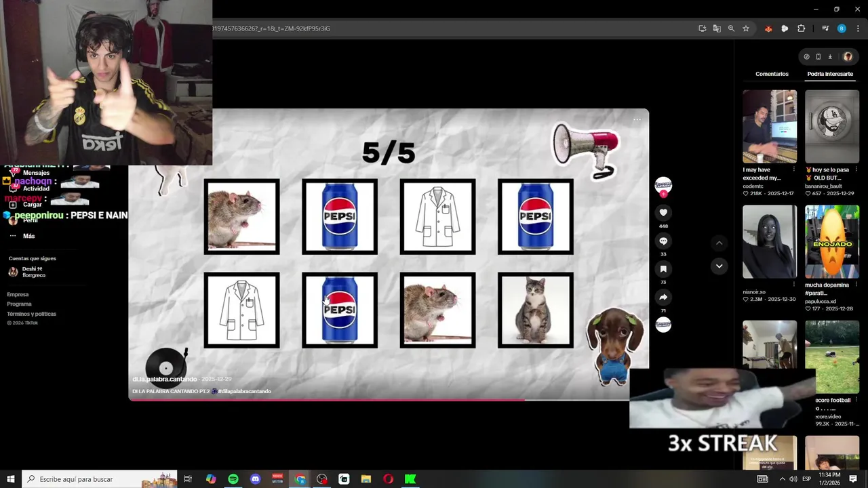Viewport: 868px width, 488px height.
Task: Click the browser address bar URL
Action: (271, 28)
